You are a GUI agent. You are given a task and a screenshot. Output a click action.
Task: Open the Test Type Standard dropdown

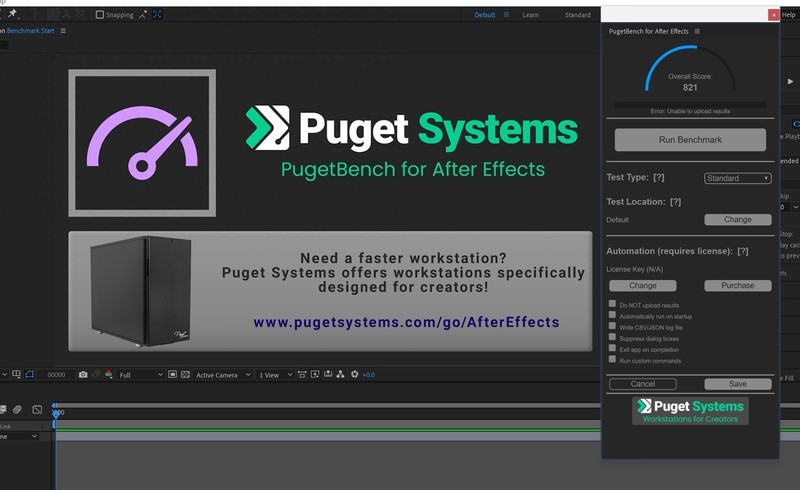pyautogui.click(x=738, y=178)
